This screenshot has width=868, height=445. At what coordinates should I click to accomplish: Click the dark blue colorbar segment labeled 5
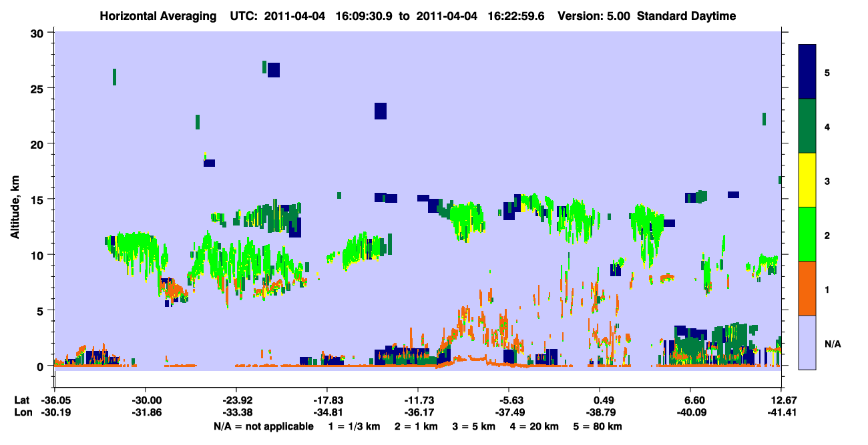[x=807, y=72]
